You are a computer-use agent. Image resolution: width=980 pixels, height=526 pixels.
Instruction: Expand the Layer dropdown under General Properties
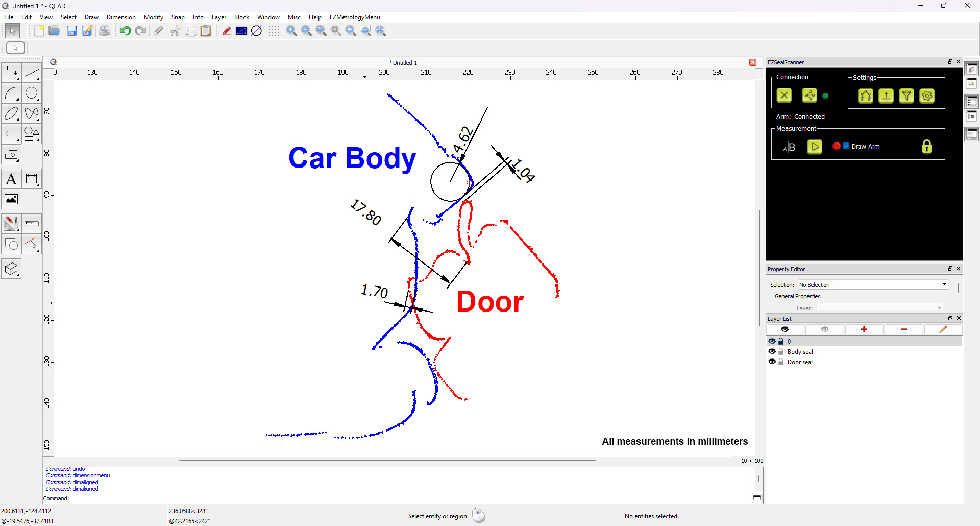point(939,308)
